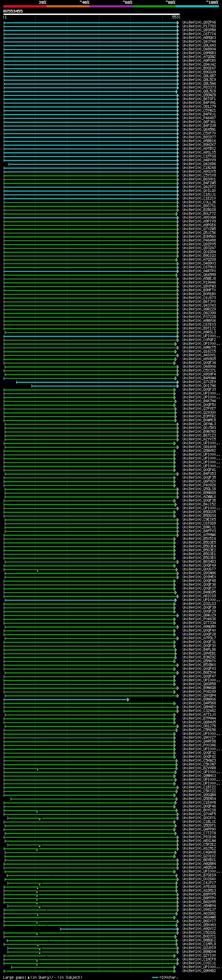222x980 pixels.
Task: Open hit UniRef100_Q9ZP06
Action: tap(199, 23)
